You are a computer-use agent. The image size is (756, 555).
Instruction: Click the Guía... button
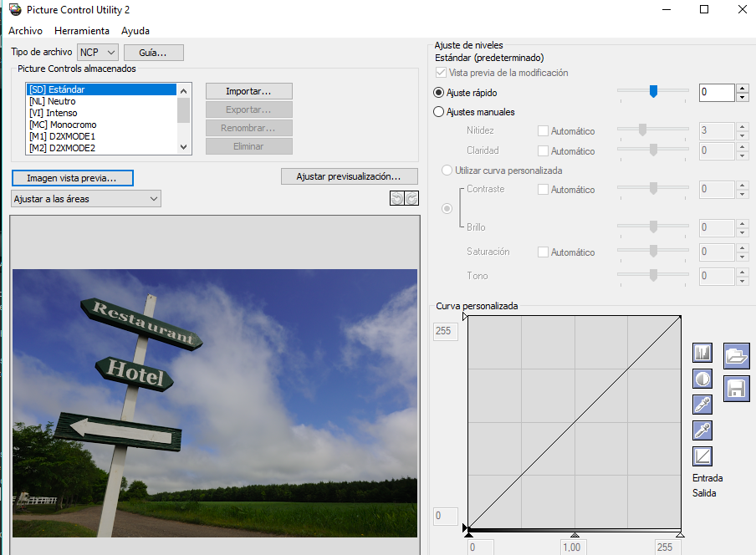tap(153, 53)
